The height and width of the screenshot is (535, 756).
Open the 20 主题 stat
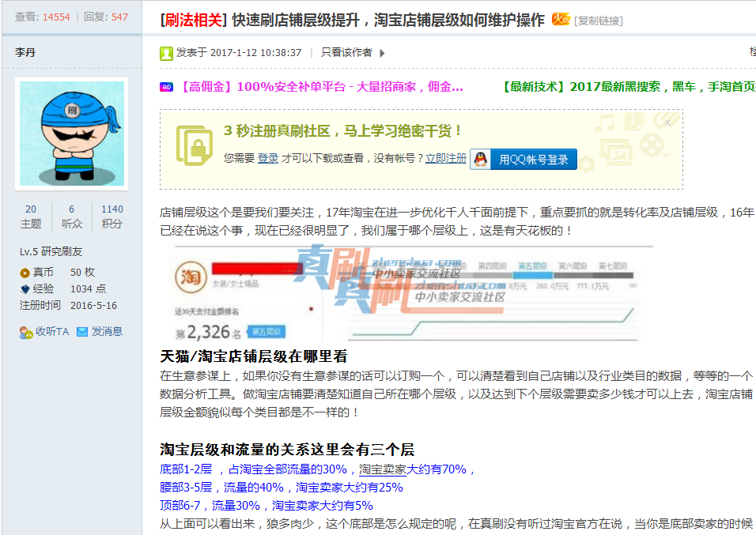[x=31, y=216]
